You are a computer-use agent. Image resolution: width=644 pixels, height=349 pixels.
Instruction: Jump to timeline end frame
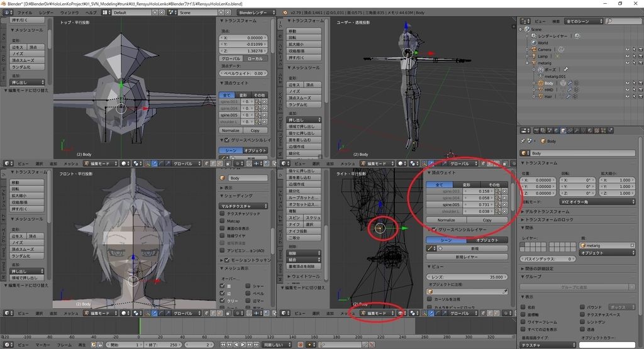click(x=256, y=345)
